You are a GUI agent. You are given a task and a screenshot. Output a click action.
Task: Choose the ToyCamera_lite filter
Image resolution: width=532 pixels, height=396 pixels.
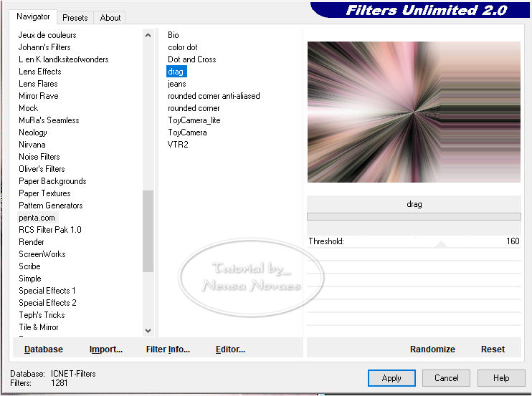tap(194, 120)
